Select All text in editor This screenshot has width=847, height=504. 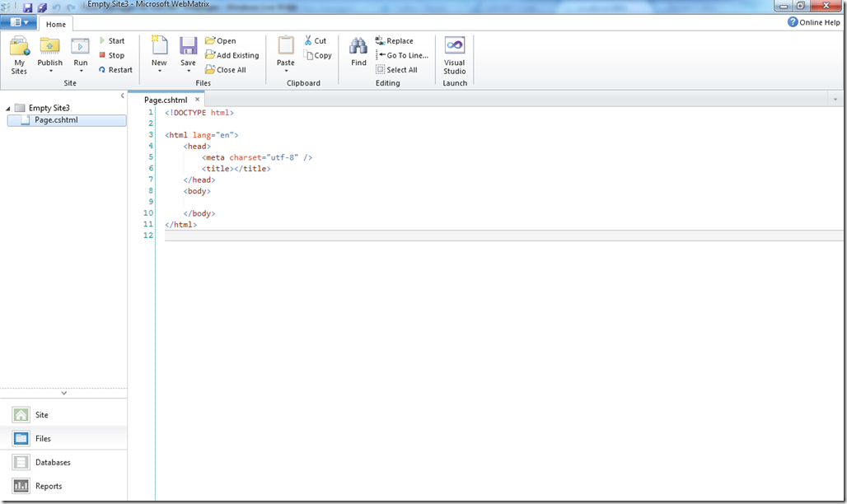pyautogui.click(x=396, y=70)
